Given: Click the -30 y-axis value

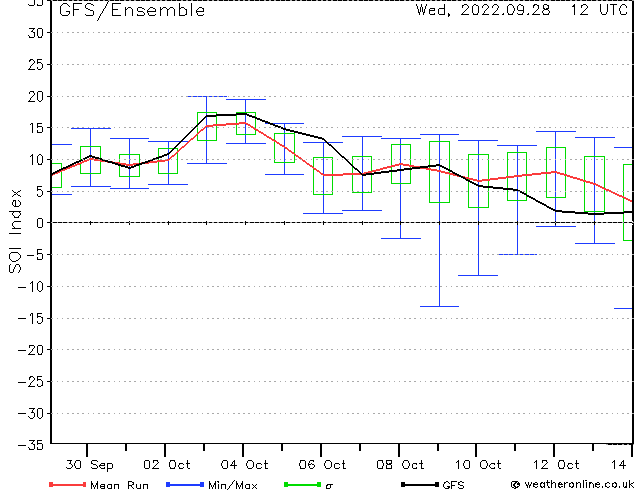Looking at the screenshot, I should tap(31, 413).
